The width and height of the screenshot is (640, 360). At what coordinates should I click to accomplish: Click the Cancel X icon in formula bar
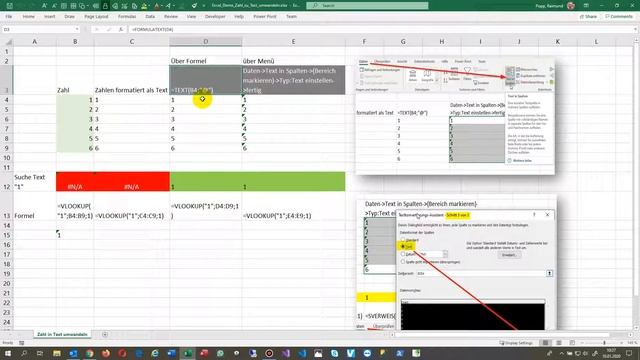(x=97, y=29)
